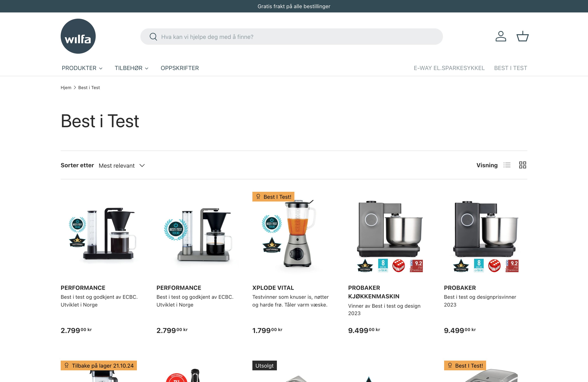The width and height of the screenshot is (588, 382).
Task: Click the search input field
Action: point(291,37)
